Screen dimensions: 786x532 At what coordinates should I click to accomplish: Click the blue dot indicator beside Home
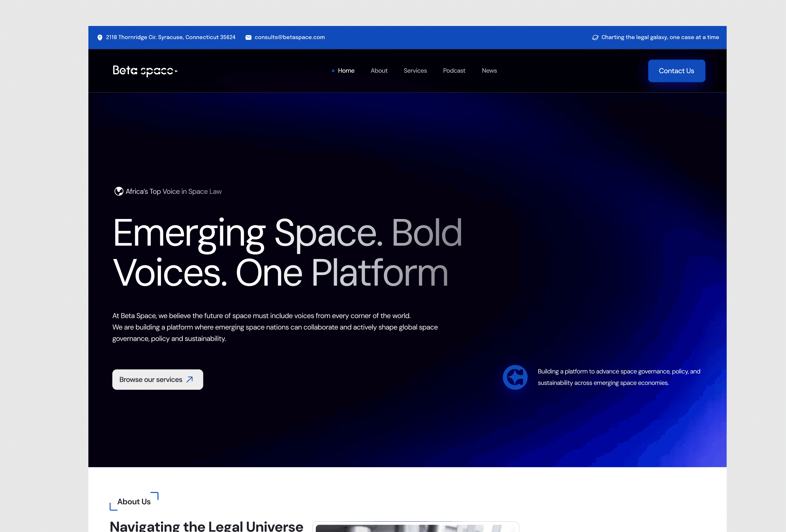coord(333,71)
